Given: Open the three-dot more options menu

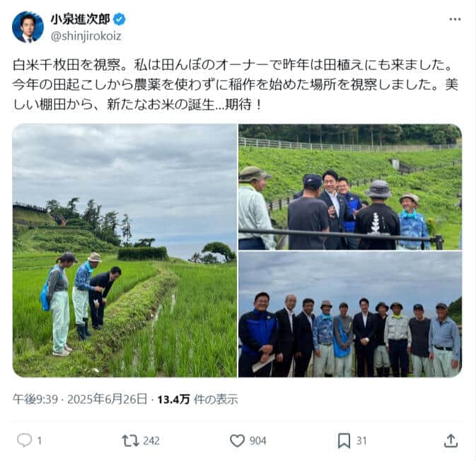Looking at the screenshot, I should tap(455, 19).
